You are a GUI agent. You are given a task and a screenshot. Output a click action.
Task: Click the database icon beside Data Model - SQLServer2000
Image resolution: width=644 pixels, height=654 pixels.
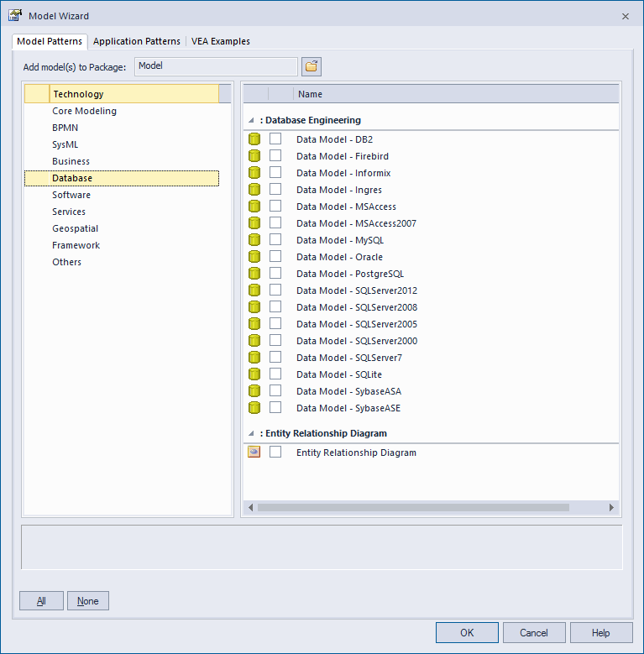coord(254,340)
